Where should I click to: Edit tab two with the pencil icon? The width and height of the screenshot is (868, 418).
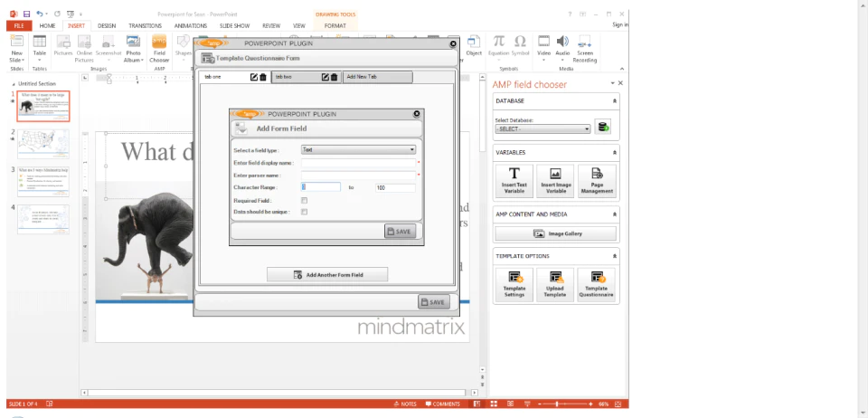click(325, 77)
